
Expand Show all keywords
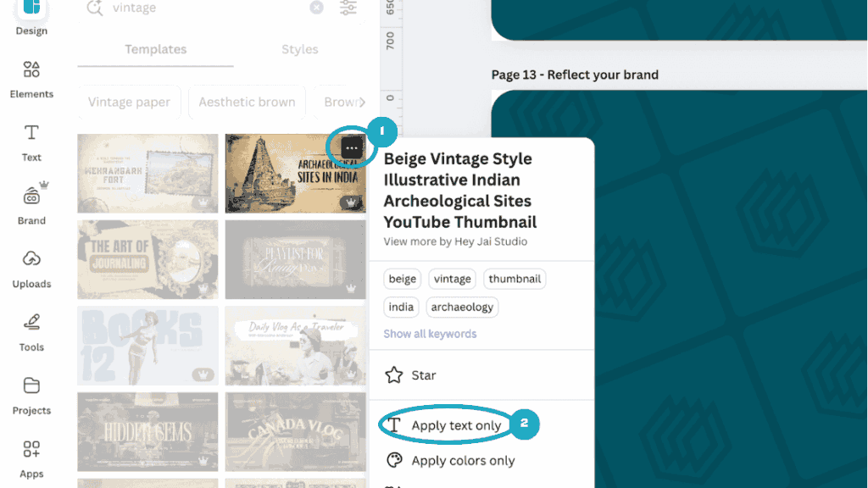click(x=430, y=334)
